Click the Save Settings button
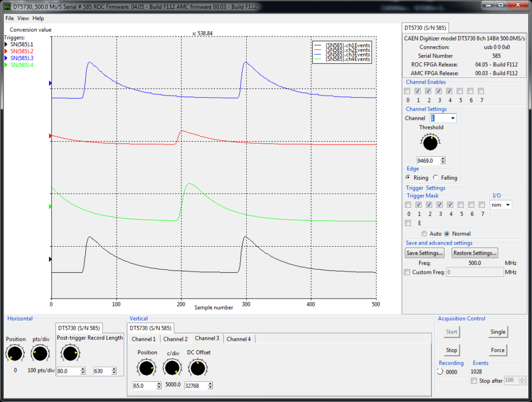 pos(424,253)
